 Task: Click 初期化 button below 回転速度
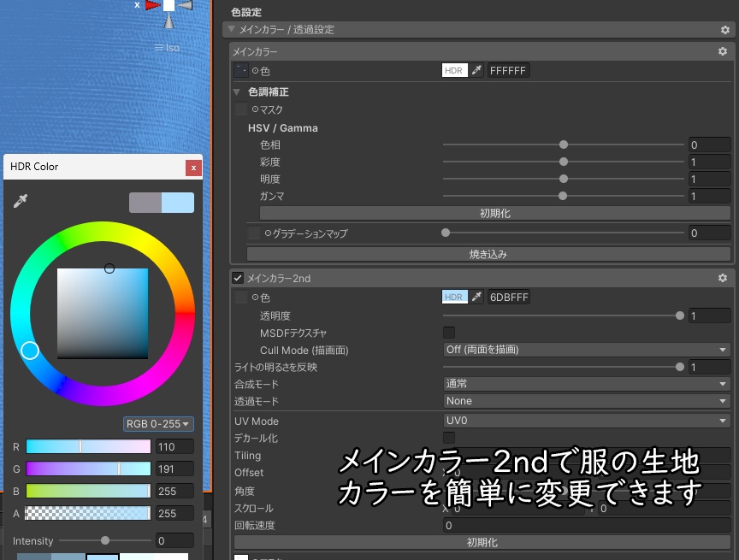482,543
